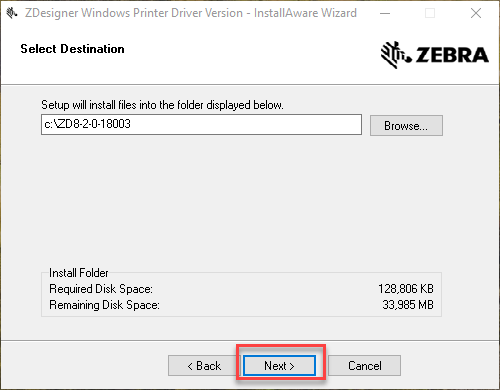Click the Install Folder group label
The image size is (500, 390).
(79, 273)
